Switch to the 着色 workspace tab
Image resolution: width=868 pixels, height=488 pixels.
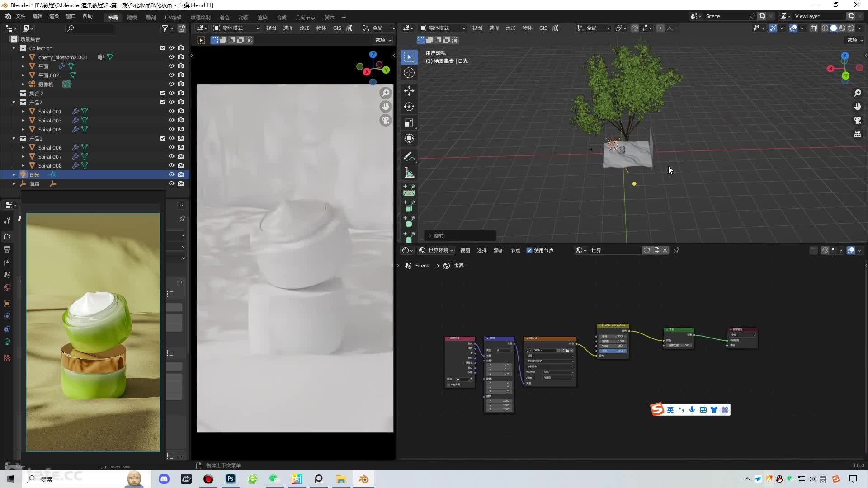pyautogui.click(x=225, y=18)
